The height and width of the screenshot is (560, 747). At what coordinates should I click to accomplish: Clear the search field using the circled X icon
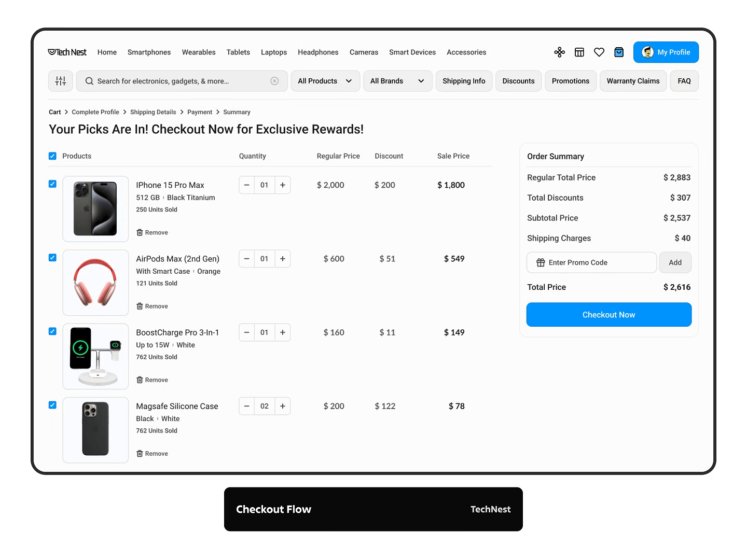pyautogui.click(x=274, y=81)
